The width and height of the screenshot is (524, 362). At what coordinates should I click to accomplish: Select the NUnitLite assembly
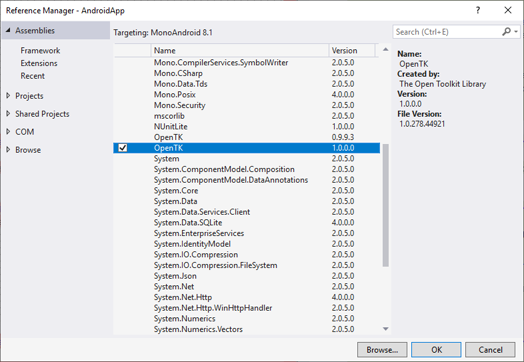pos(246,127)
